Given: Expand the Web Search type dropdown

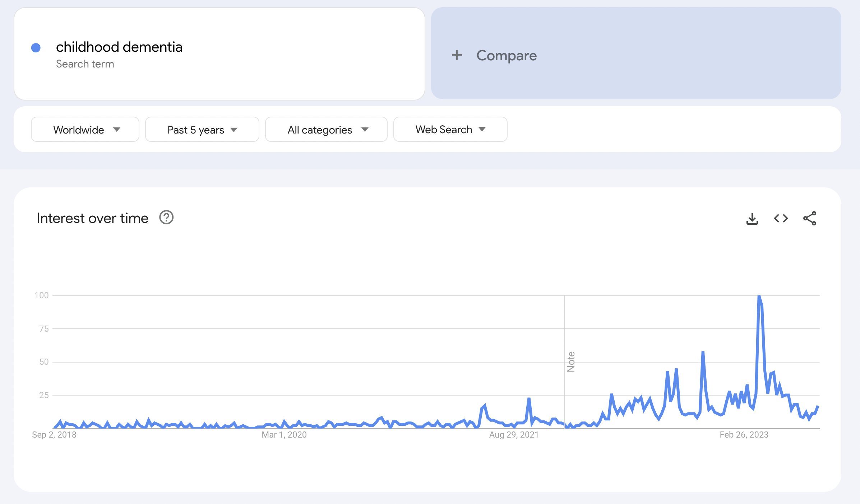Looking at the screenshot, I should coord(450,130).
